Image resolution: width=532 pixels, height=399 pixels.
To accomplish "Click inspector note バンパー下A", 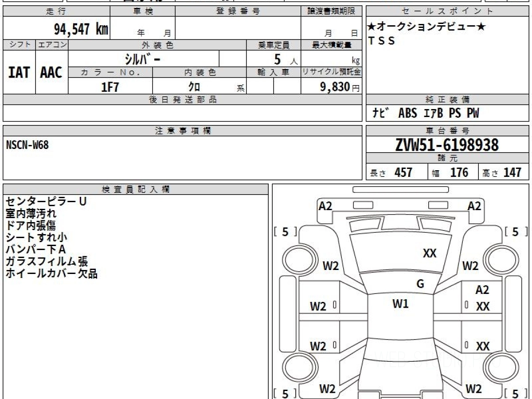I will coord(35,249).
